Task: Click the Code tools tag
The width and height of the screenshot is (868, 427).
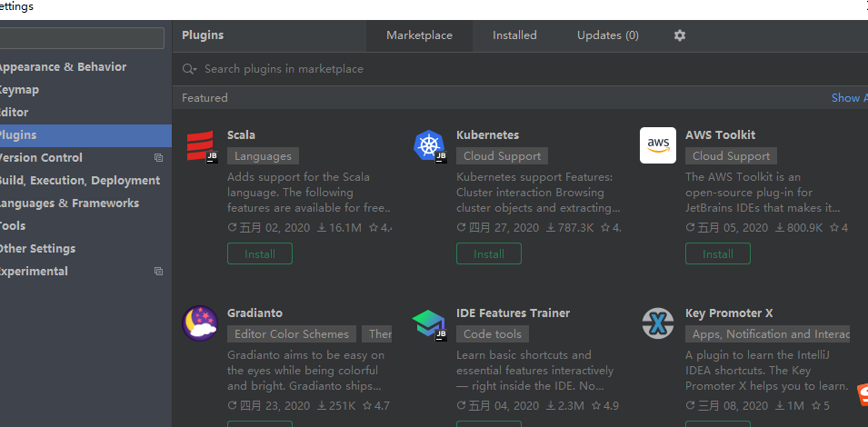Action: 493,334
